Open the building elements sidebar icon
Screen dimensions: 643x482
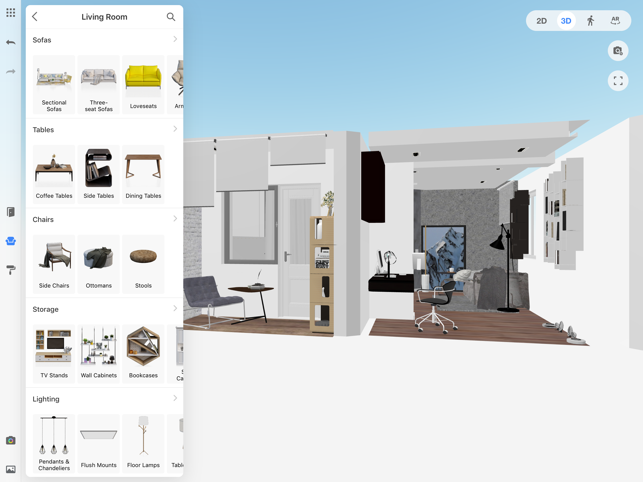(11, 212)
